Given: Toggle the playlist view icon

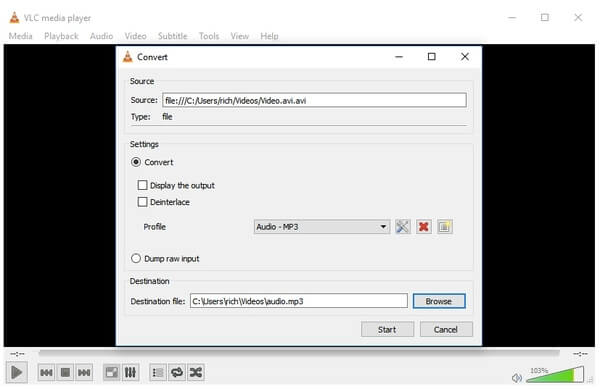Looking at the screenshot, I should (x=158, y=372).
